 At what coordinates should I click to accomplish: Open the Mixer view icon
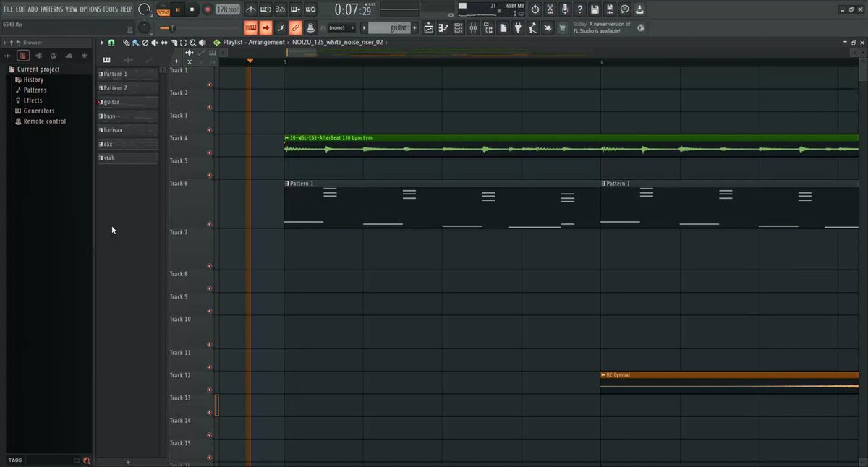473,28
